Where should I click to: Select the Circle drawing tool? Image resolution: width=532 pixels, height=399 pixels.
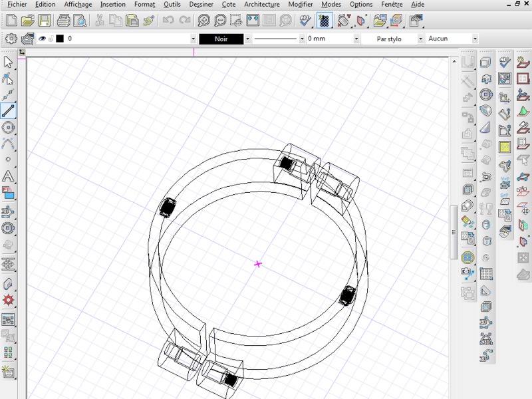[x=9, y=127]
